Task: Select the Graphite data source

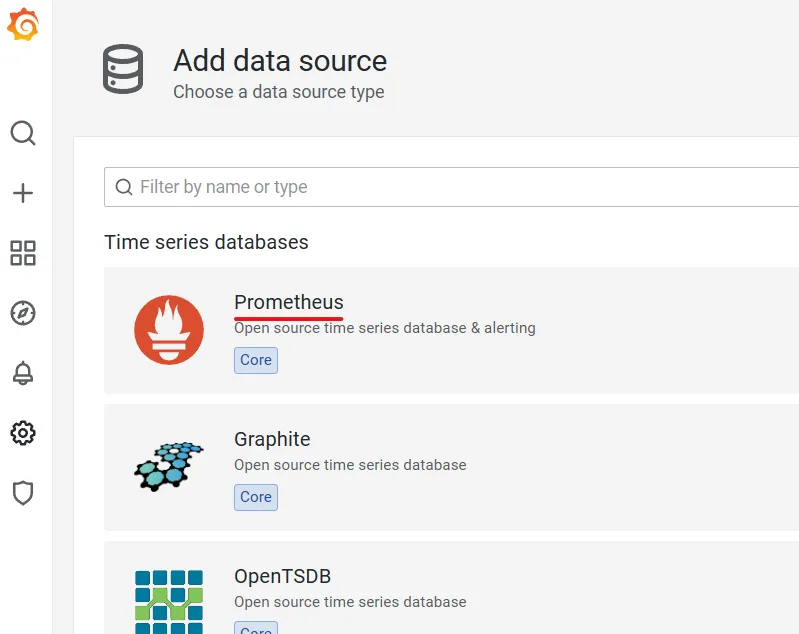Action: click(x=451, y=467)
